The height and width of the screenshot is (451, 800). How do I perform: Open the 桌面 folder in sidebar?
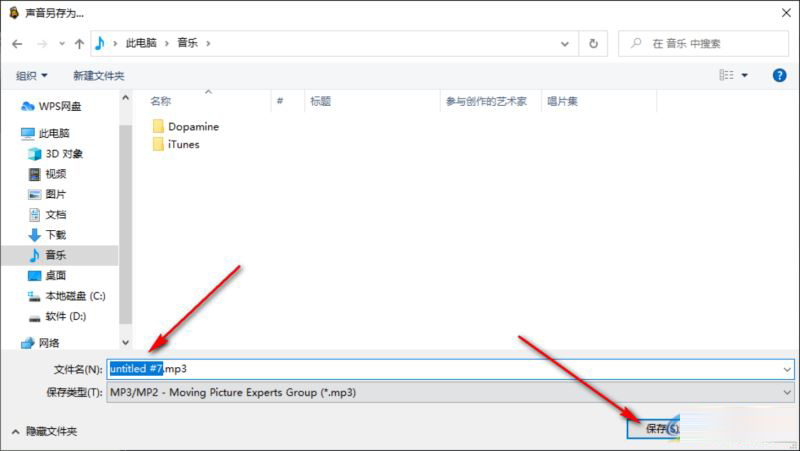pos(47,275)
